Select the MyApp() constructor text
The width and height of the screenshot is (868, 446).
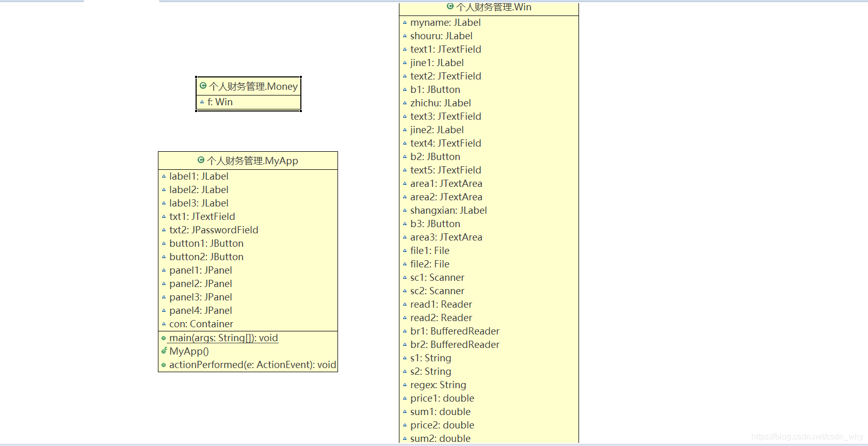189,351
